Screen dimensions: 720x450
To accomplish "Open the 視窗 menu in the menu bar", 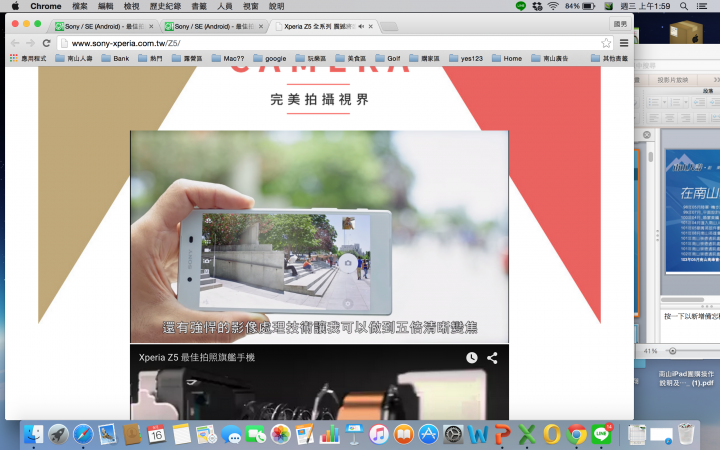I will pos(251,6).
